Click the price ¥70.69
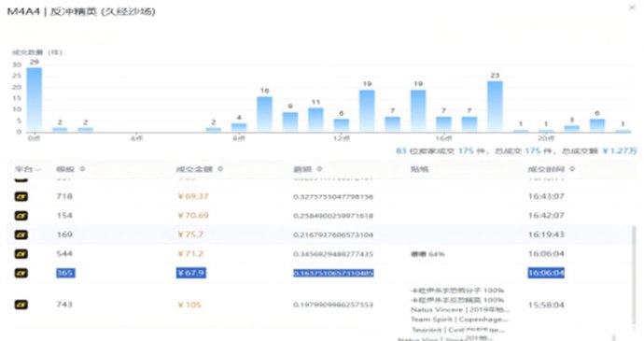The width and height of the screenshot is (644, 341). coord(193,216)
